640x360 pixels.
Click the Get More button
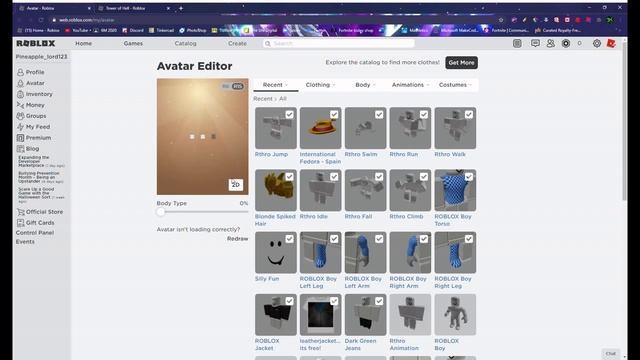point(461,62)
